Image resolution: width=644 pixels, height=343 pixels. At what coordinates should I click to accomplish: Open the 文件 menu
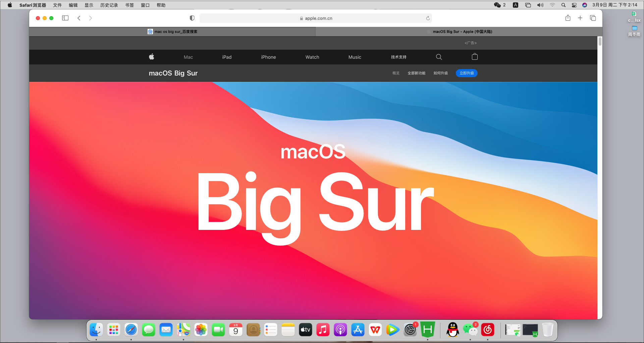click(x=57, y=5)
